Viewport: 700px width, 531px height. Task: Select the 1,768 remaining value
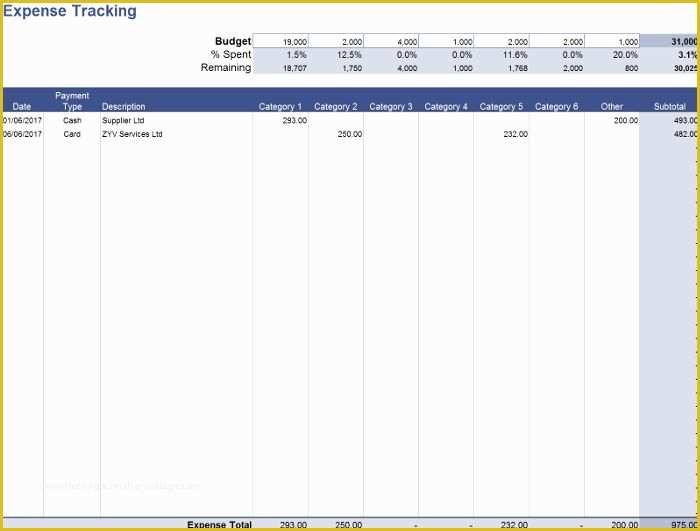[x=517, y=68]
